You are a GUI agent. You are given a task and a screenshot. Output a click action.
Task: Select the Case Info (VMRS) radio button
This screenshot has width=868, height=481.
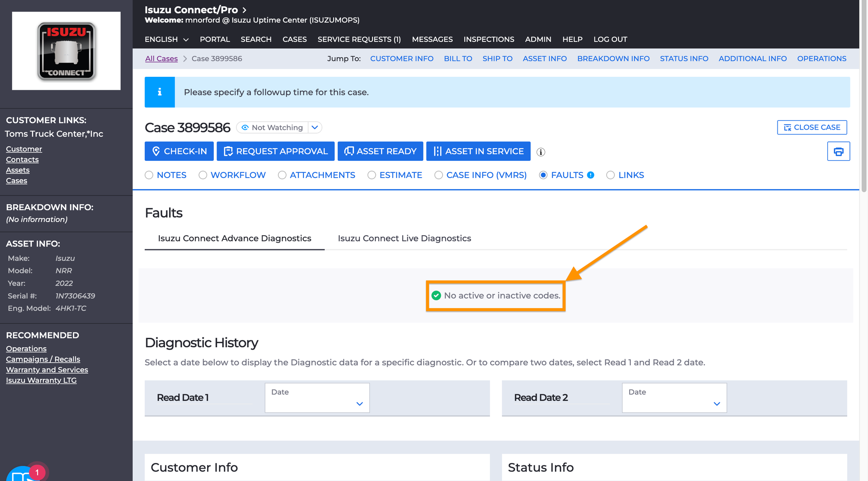439,175
